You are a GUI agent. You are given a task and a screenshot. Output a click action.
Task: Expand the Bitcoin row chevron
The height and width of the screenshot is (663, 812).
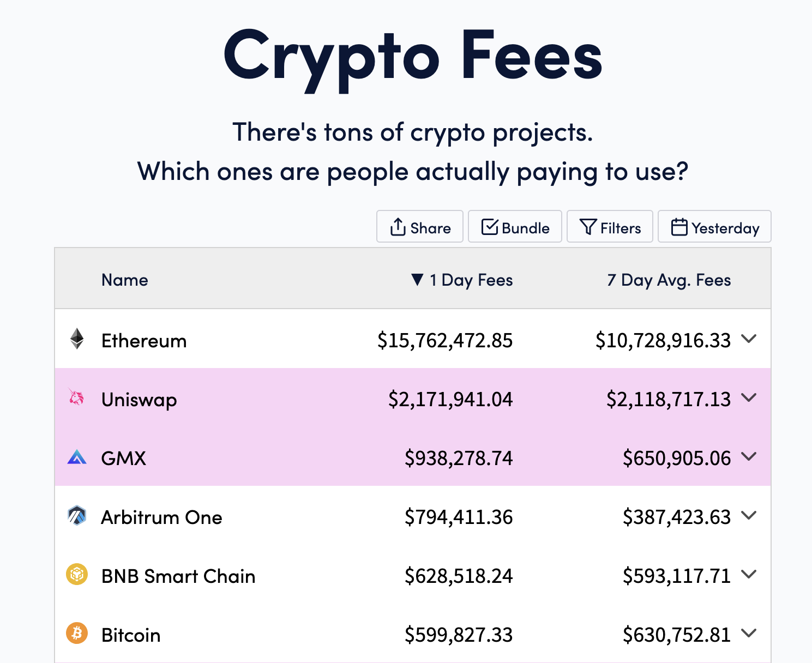(749, 633)
